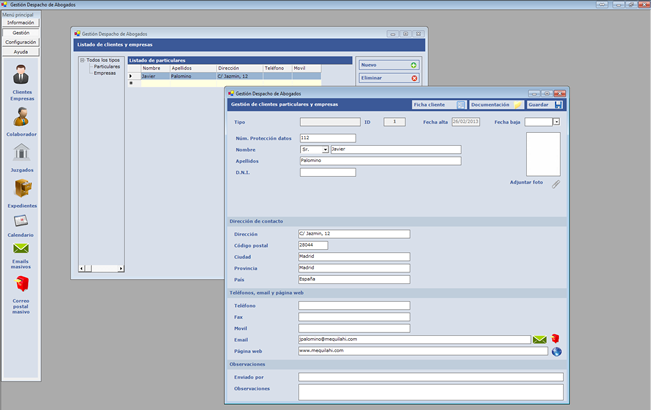
Task: Click the red icon right of Email envelope
Action: click(x=557, y=340)
